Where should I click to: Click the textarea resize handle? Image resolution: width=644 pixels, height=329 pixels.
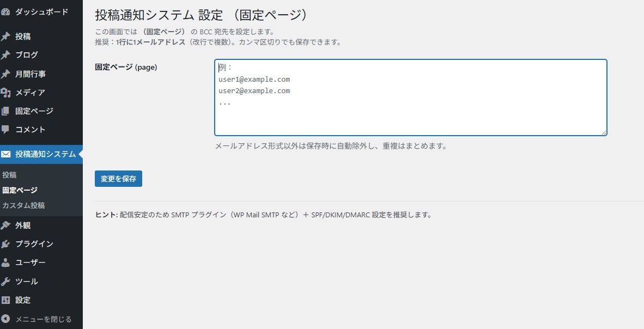603,132
